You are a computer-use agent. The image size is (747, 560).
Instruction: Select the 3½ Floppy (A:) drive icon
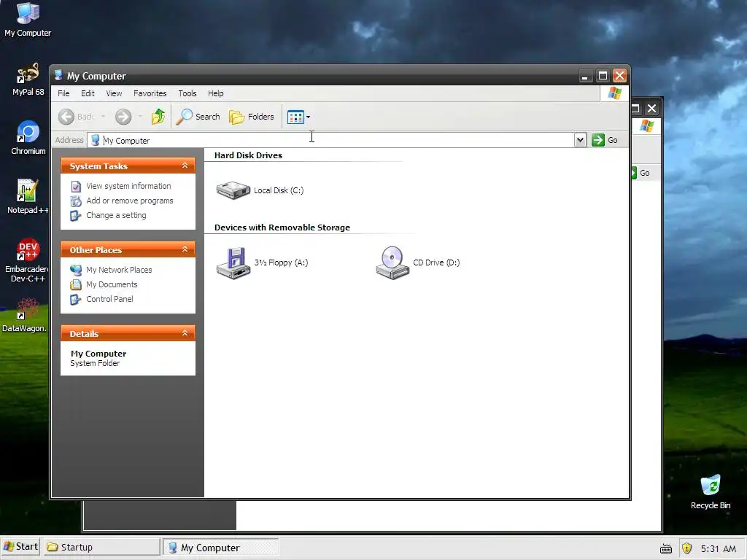pyautogui.click(x=233, y=262)
